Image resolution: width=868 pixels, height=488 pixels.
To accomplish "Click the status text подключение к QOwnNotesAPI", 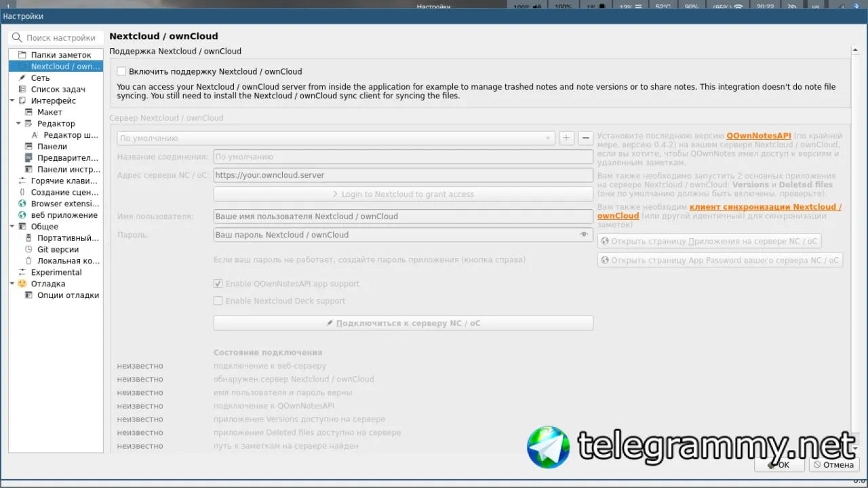I will 274,406.
